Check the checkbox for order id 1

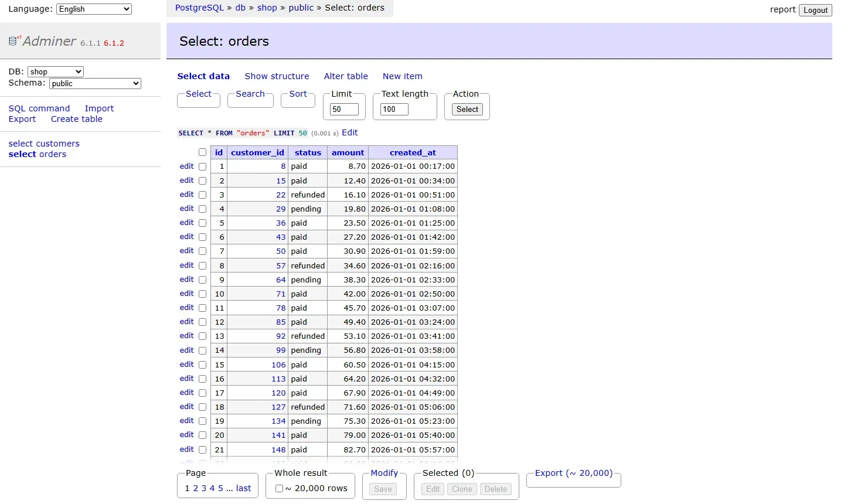click(x=202, y=166)
